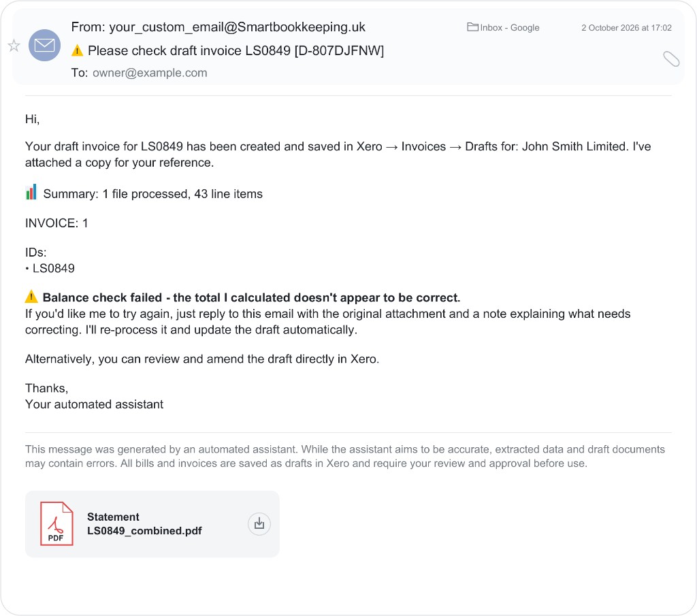Open the Inbox - Google folder label
Screen dimensions: 697x616
(x=503, y=27)
